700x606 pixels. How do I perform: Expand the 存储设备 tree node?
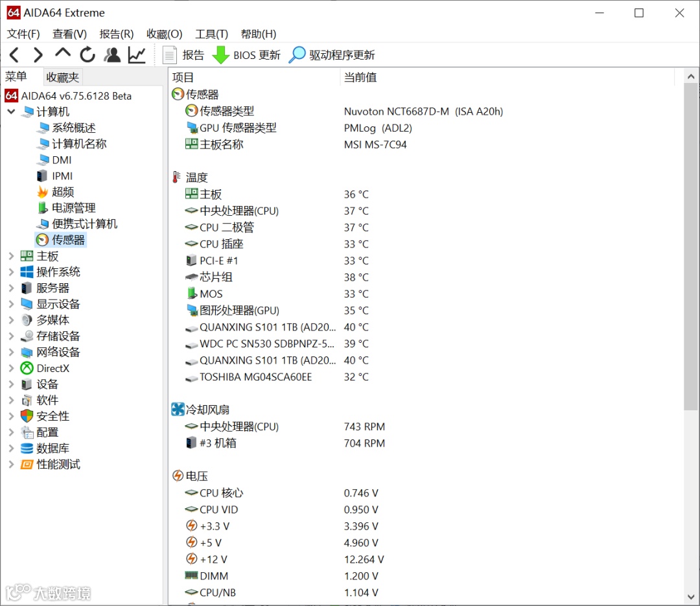pyautogui.click(x=11, y=336)
